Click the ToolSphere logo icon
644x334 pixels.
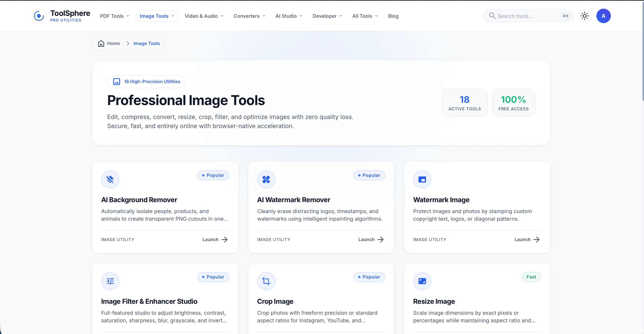click(x=39, y=16)
